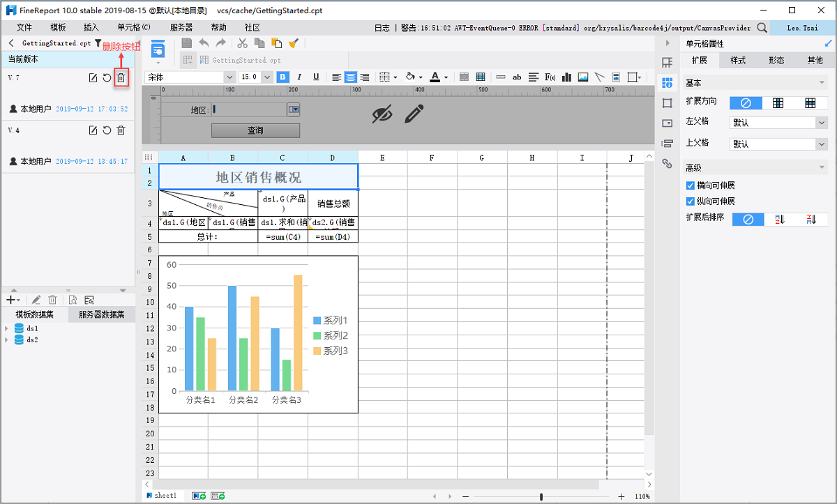Open the GettingStarted.cpt document tab
Image resolution: width=837 pixels, height=504 pixels.
point(241,61)
